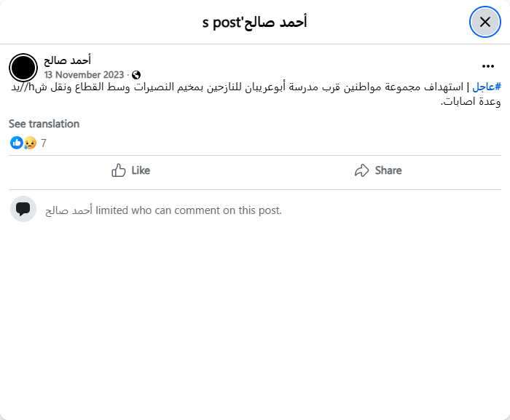The height and width of the screenshot is (420, 510).
Task: Click the sad crying reaction emoji
Action: click(30, 143)
